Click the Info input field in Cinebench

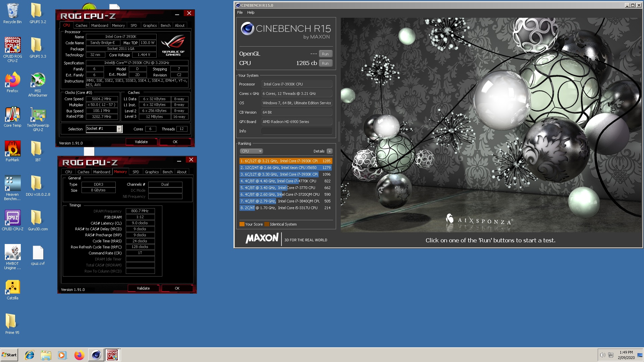(x=297, y=131)
